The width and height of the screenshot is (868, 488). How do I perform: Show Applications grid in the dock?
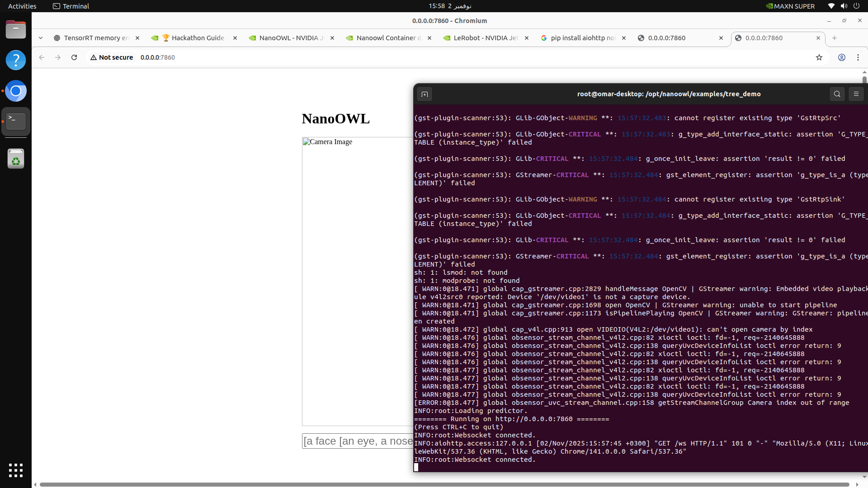(x=16, y=470)
